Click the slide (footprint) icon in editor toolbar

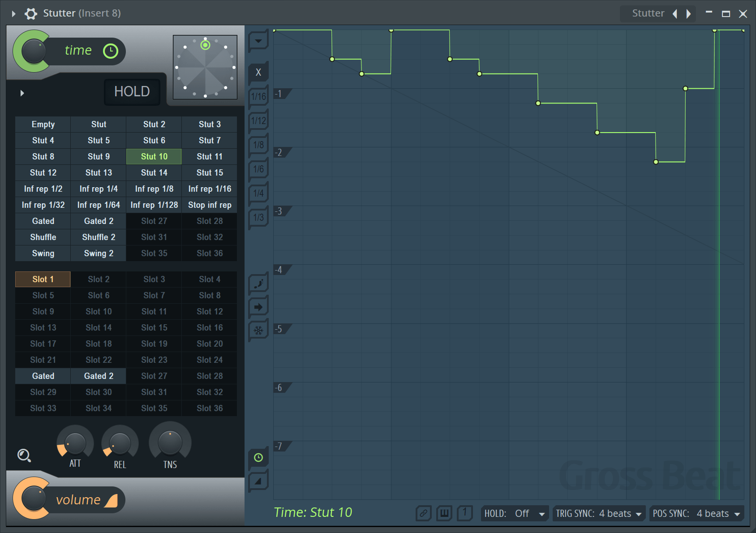(258, 284)
